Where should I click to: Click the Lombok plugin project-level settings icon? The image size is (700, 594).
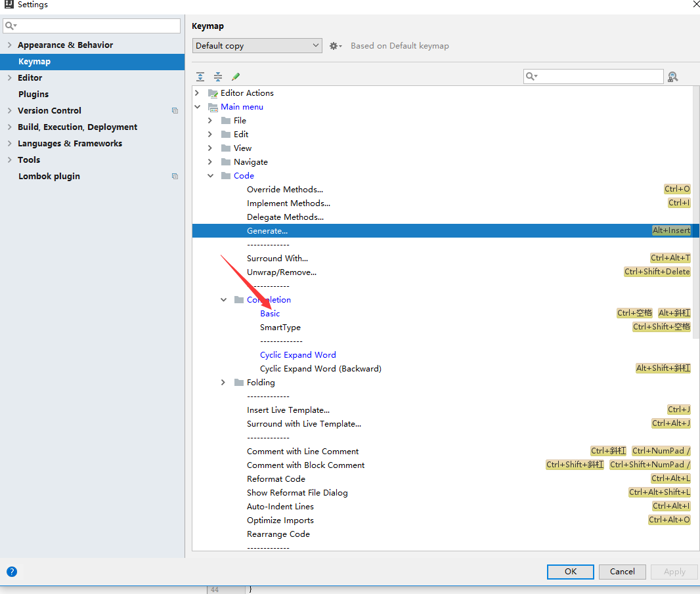175,177
